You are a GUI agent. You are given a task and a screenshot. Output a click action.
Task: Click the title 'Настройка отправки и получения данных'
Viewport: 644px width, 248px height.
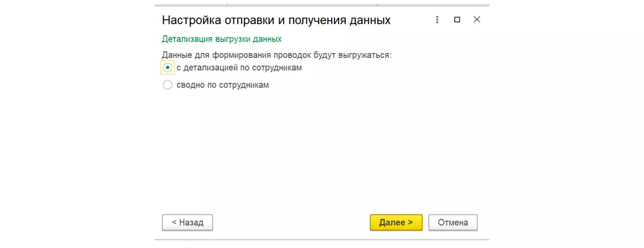pyautogui.click(x=276, y=20)
